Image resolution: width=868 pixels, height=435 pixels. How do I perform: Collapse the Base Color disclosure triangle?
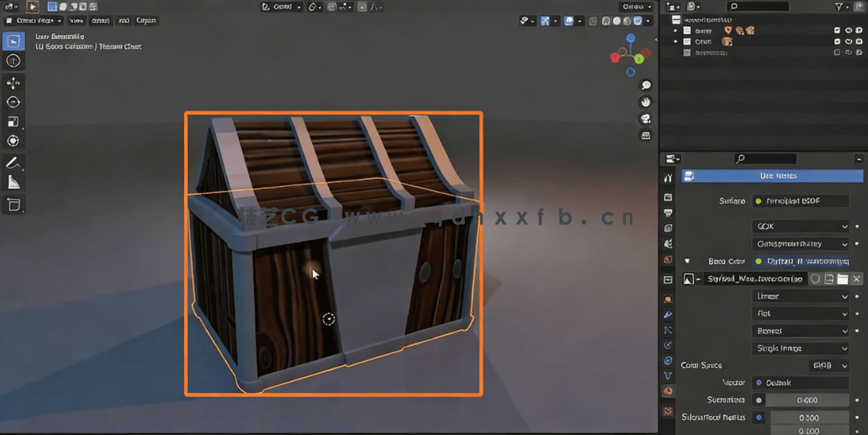pos(687,261)
